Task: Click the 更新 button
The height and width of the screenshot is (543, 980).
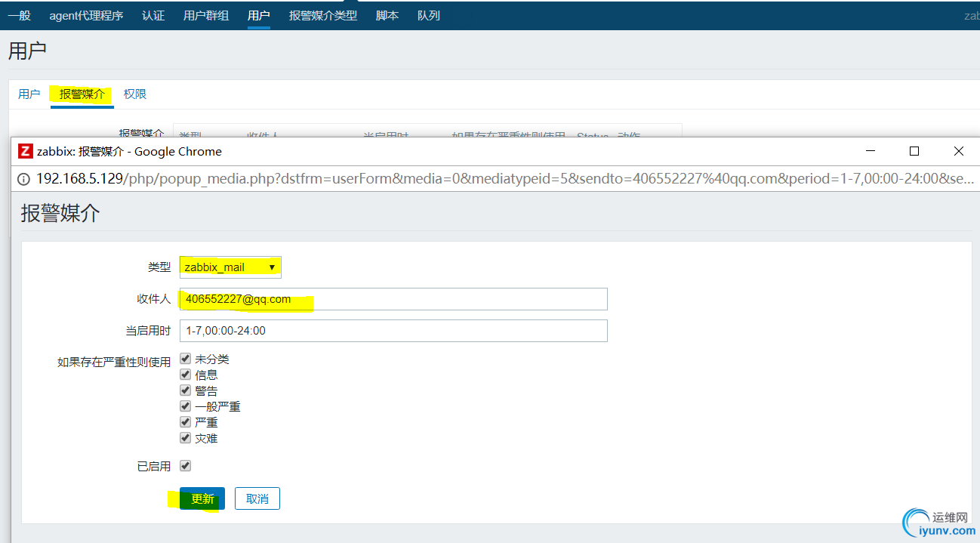Action: pyautogui.click(x=202, y=498)
